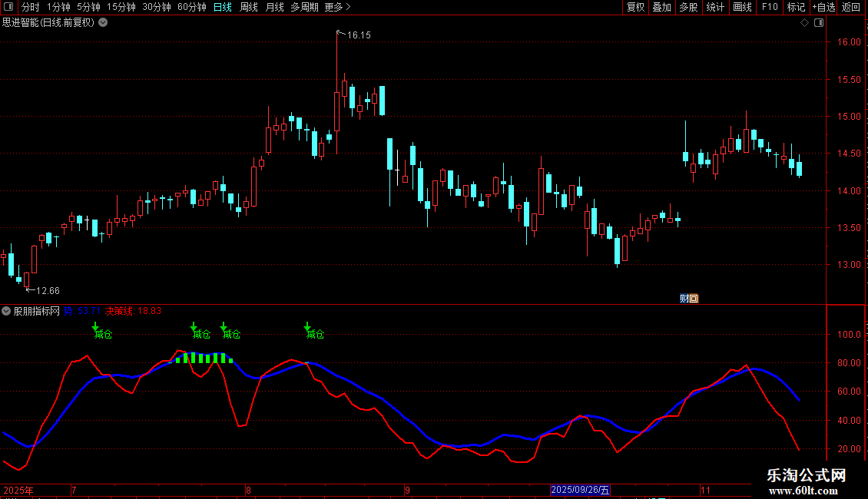Click the 复权 button

pyautogui.click(x=635, y=7)
